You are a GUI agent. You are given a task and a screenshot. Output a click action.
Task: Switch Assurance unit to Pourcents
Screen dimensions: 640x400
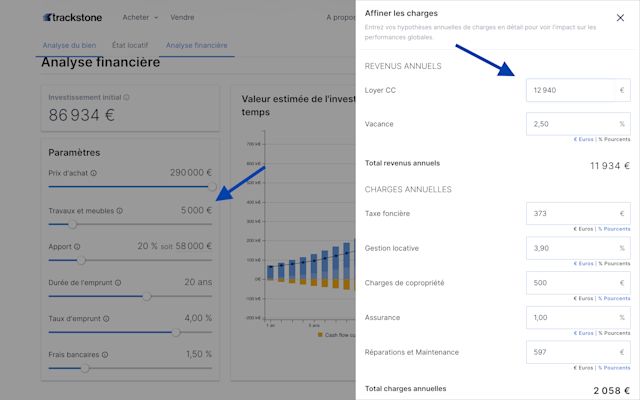pyautogui.click(x=614, y=333)
